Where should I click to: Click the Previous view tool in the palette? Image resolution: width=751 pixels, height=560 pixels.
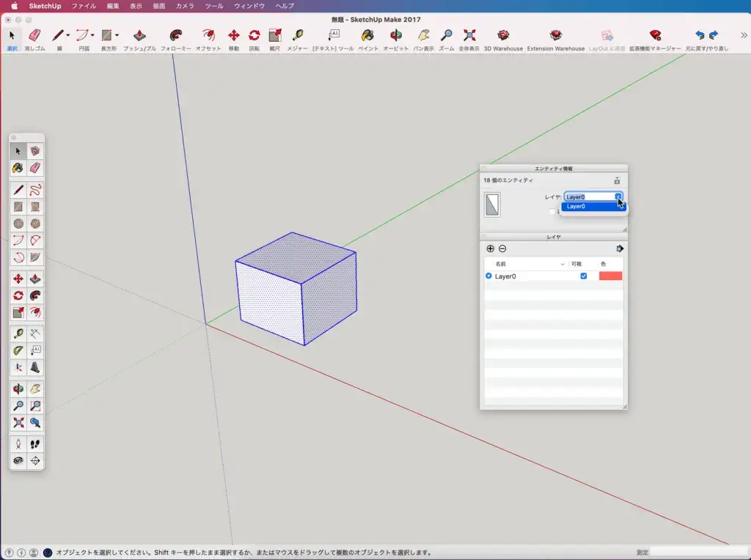click(35, 423)
